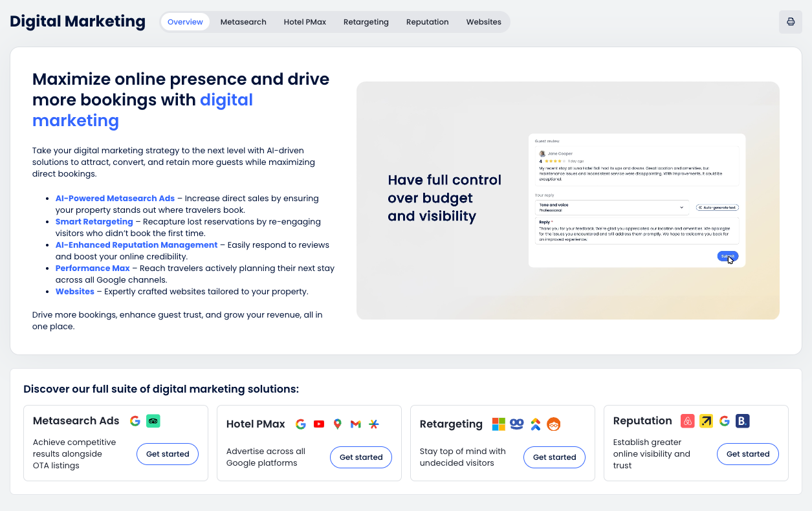Click the YouTube icon in Hotel PMax
The height and width of the screenshot is (511, 812).
click(319, 424)
